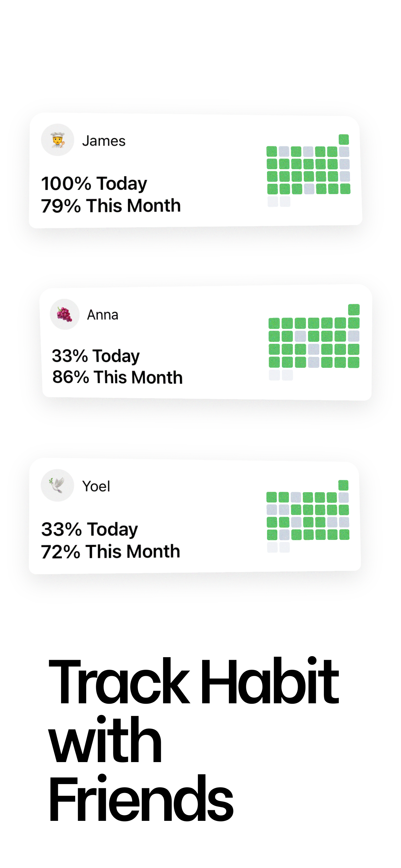Tap Anna's 33% Today stat
401x868 pixels.
tap(96, 356)
